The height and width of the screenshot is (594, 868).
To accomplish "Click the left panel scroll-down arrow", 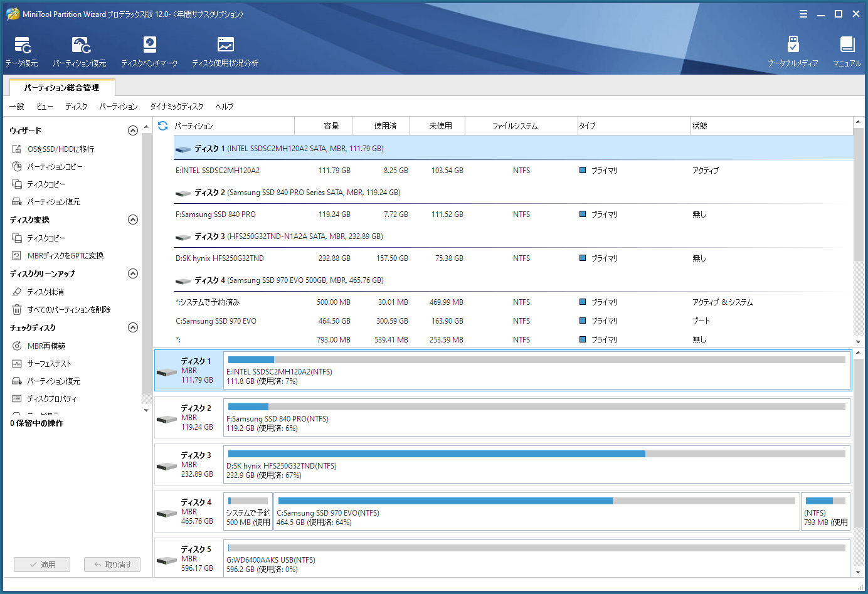I will point(146,410).
